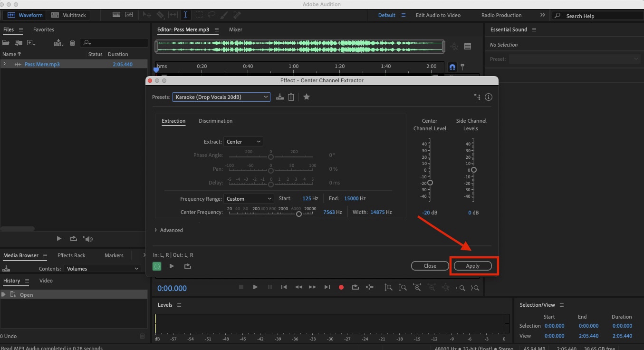
Task: Apply the Center Channel Extractor effect
Action: point(473,266)
